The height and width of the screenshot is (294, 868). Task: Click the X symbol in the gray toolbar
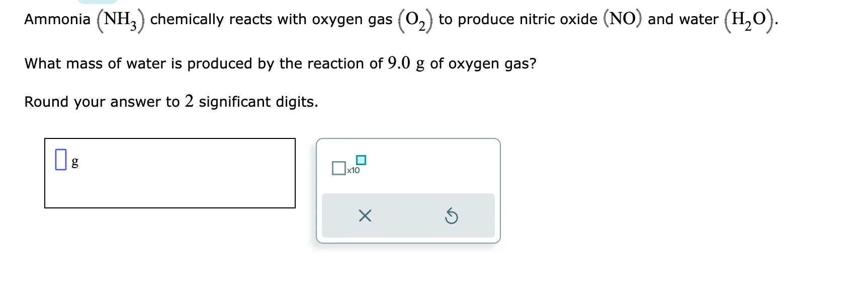tap(365, 216)
